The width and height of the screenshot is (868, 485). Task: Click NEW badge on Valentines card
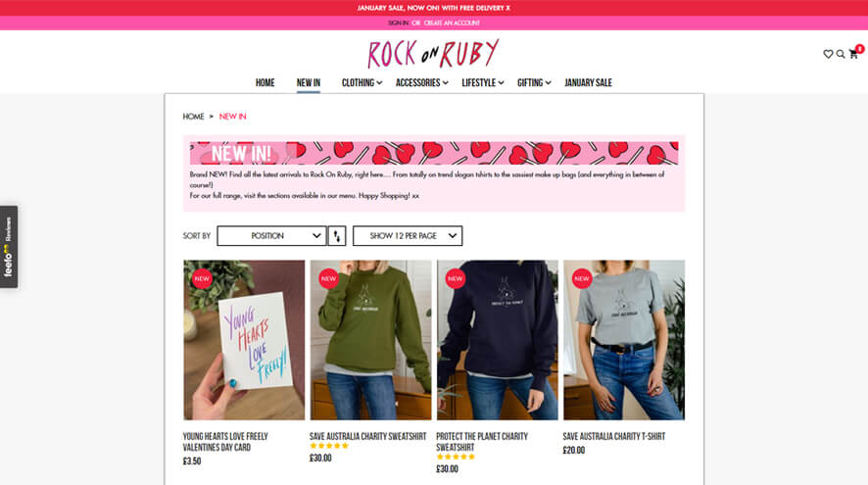pyautogui.click(x=202, y=278)
